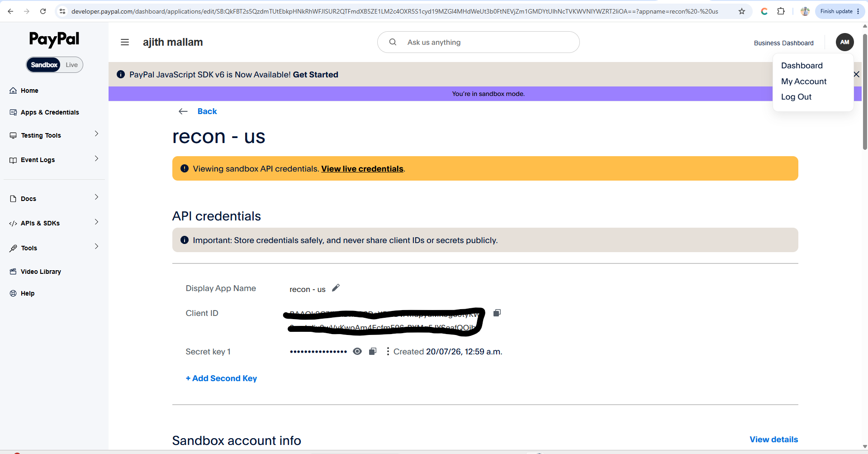This screenshot has width=868, height=454.
Task: Open Get Started link in banner
Action: click(315, 75)
